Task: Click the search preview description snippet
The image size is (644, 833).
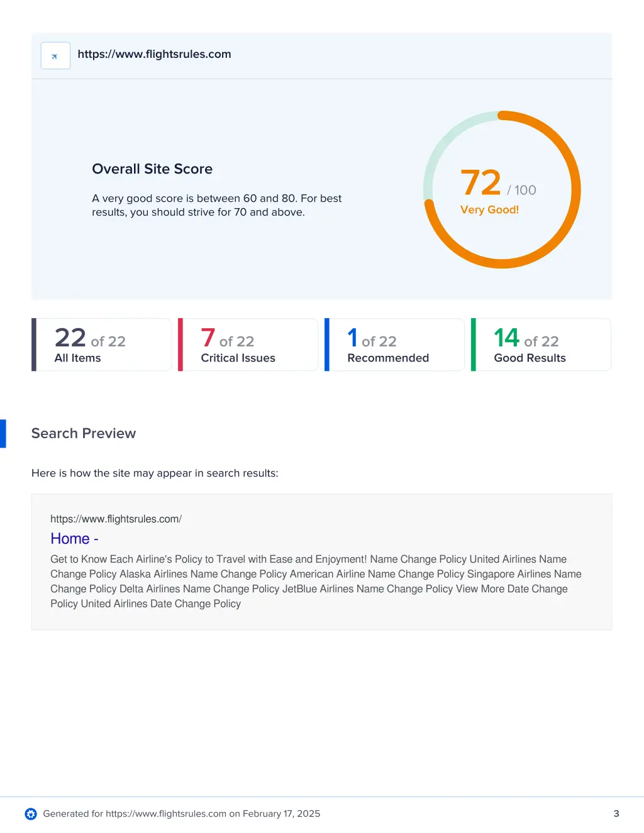Action: coord(314,581)
